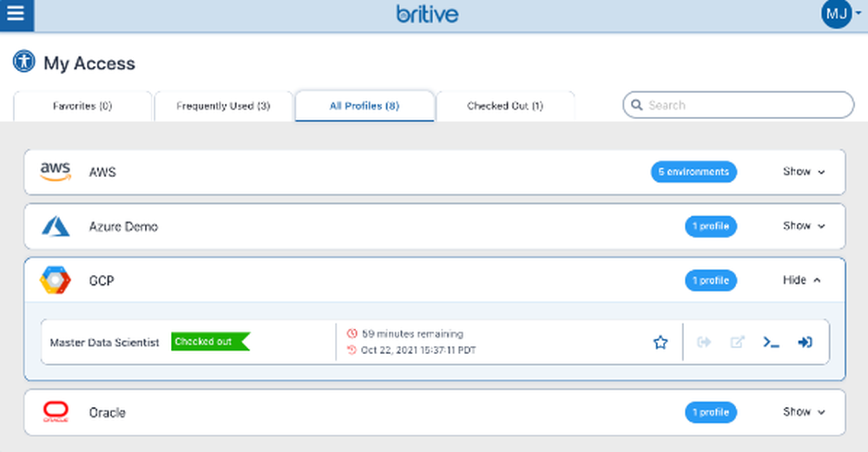Open programmatic access terminal icon
Screen dimensions: 868x452
pyautogui.click(x=771, y=342)
